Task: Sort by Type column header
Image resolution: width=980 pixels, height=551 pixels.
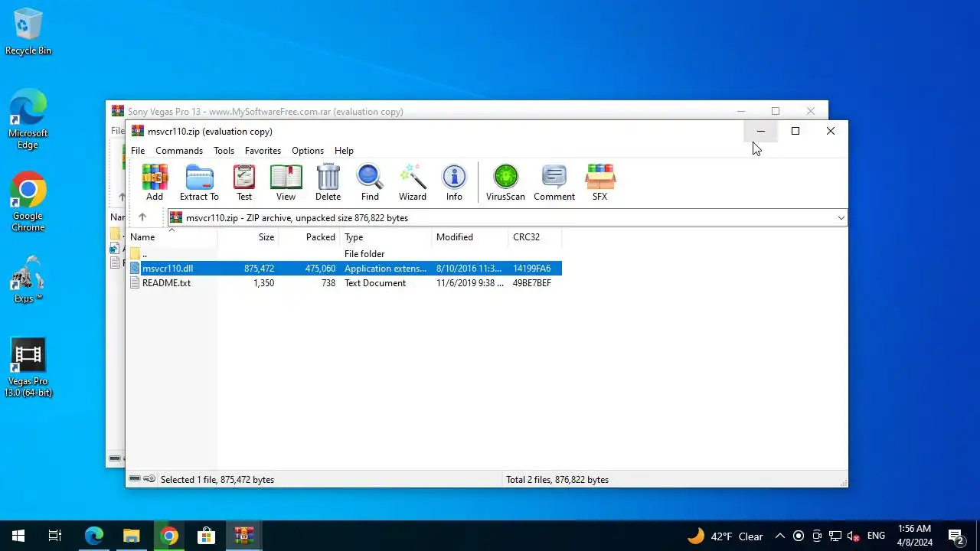Action: tap(386, 237)
